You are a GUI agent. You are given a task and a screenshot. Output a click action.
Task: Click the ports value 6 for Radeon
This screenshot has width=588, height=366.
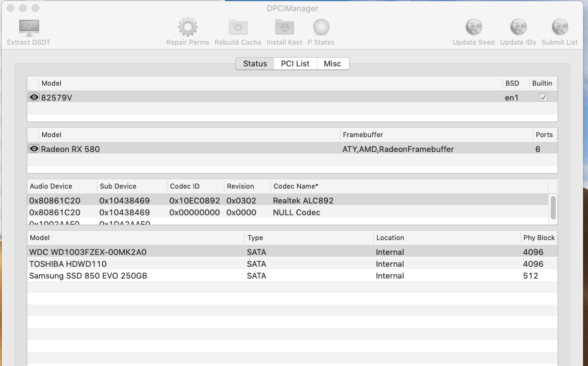pos(538,150)
